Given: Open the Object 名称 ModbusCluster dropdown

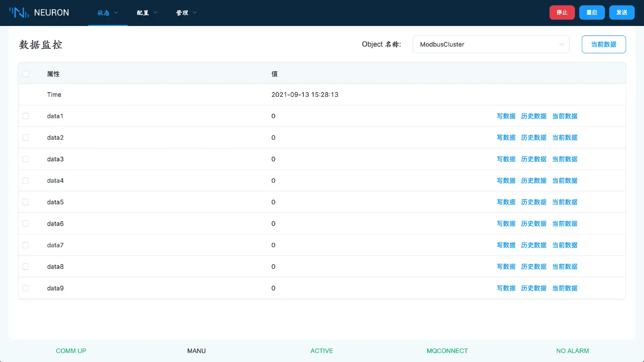Looking at the screenshot, I should (x=491, y=44).
